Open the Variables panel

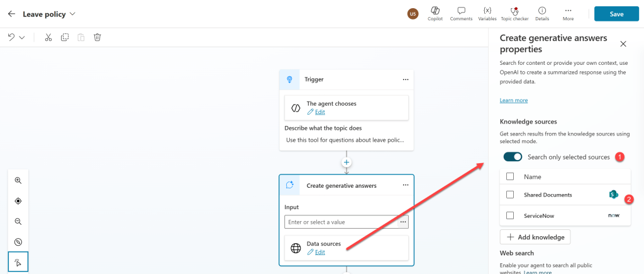pyautogui.click(x=487, y=11)
